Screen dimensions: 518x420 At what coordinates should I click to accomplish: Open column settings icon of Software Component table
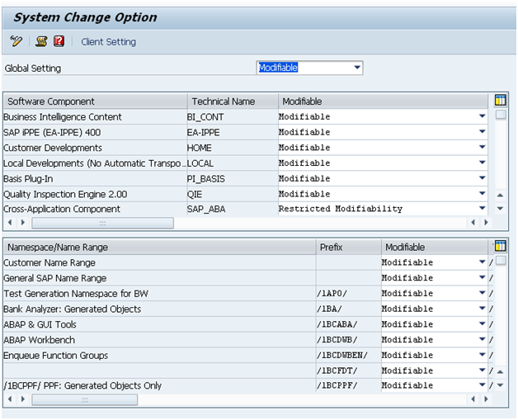500,100
